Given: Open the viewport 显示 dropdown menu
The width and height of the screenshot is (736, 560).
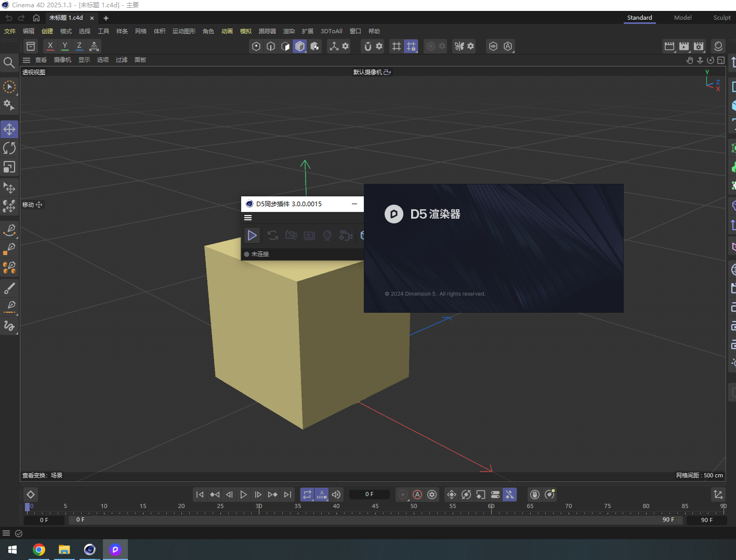Looking at the screenshot, I should 84,60.
